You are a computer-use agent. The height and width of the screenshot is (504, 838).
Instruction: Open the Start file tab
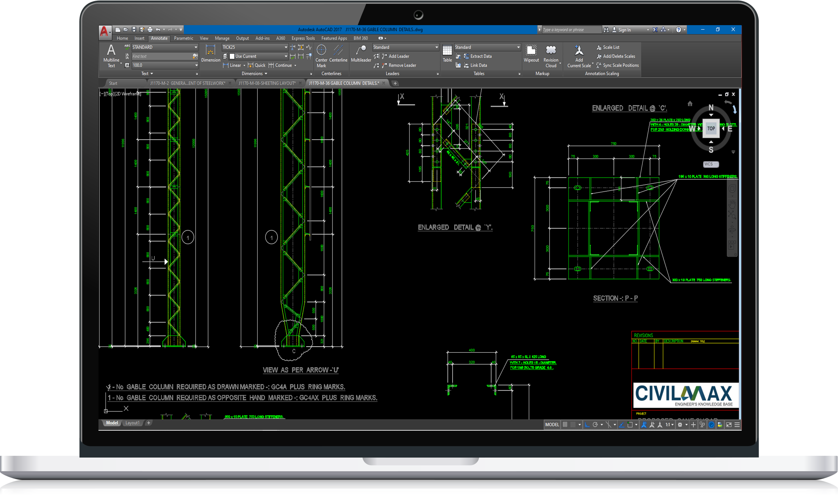(113, 83)
